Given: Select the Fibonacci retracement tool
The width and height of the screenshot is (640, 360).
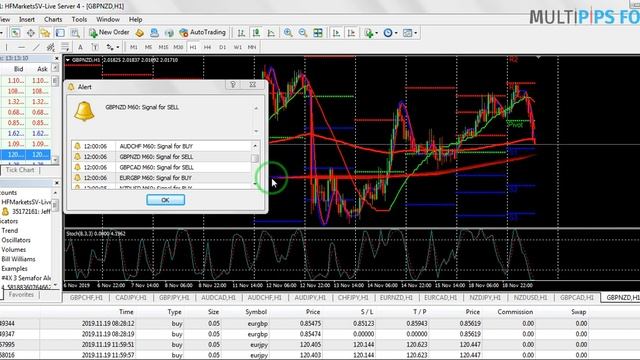Looking at the screenshot, I should coord(65,47).
